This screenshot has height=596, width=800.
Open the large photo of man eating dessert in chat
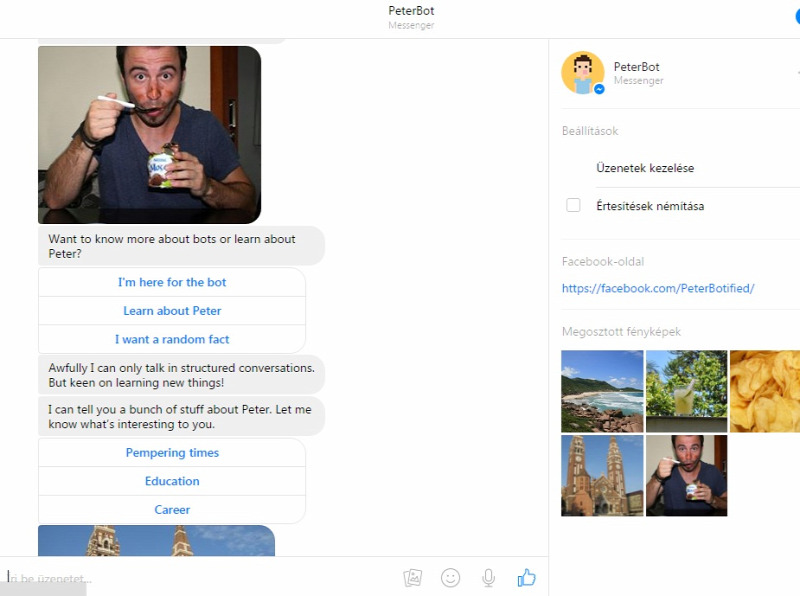click(149, 135)
